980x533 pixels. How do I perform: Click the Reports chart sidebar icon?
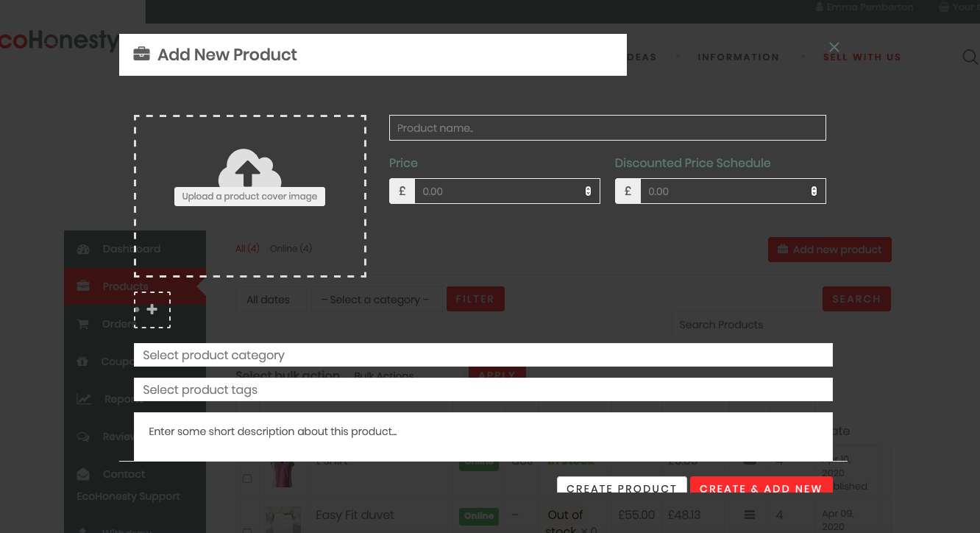pos(84,399)
